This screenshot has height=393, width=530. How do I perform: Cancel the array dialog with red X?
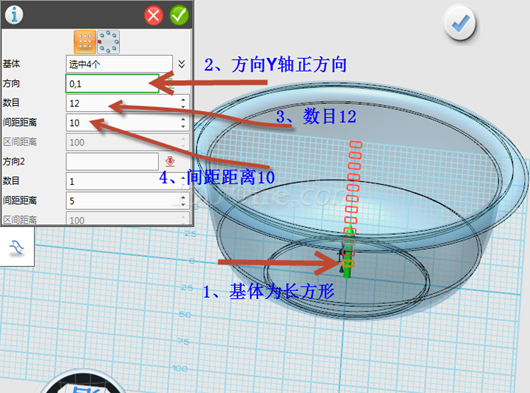154,15
